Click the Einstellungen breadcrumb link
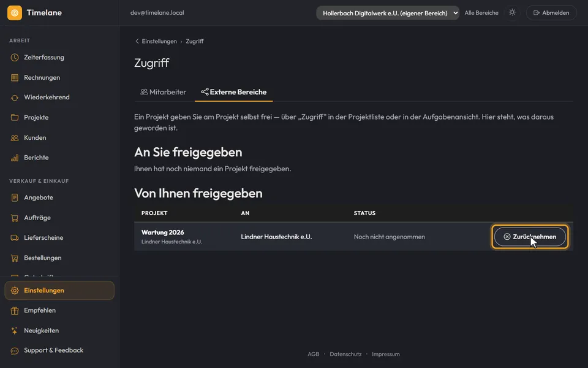The width and height of the screenshot is (588, 368). coord(159,41)
